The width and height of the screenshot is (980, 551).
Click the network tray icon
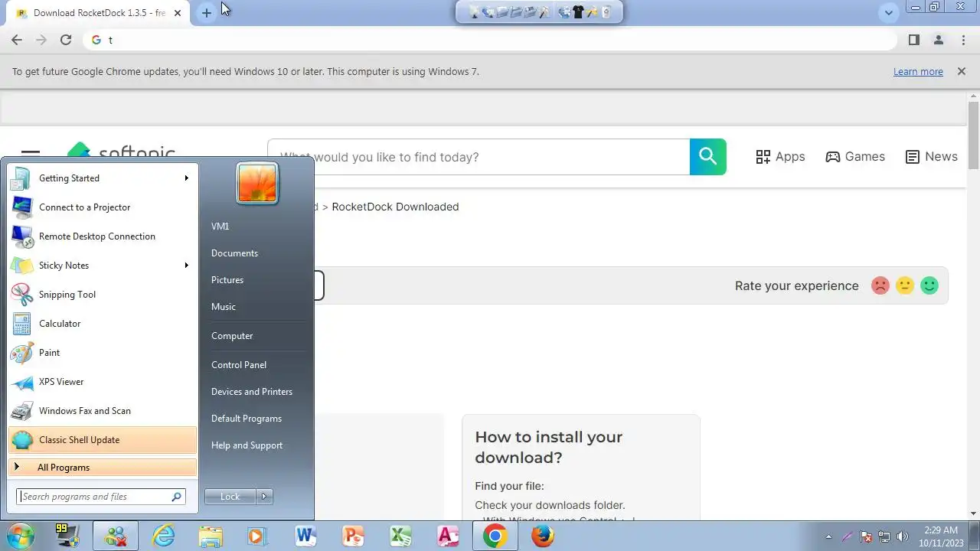point(884,536)
